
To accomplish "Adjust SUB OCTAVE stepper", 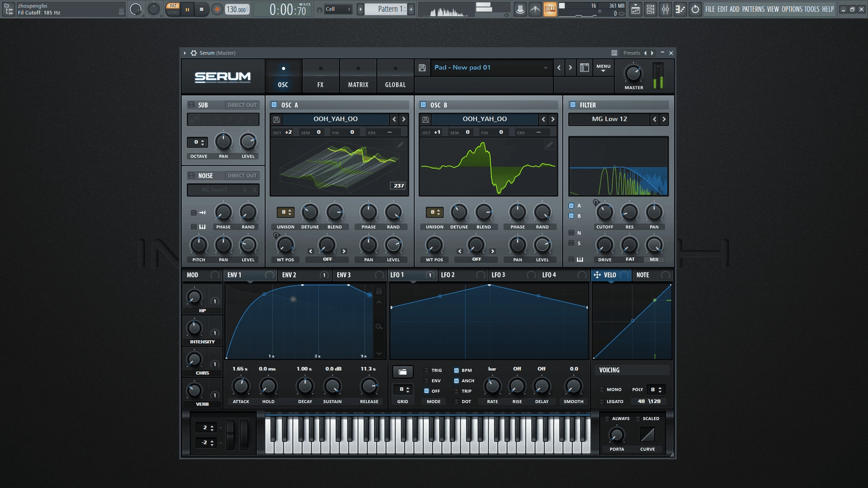I will (198, 142).
